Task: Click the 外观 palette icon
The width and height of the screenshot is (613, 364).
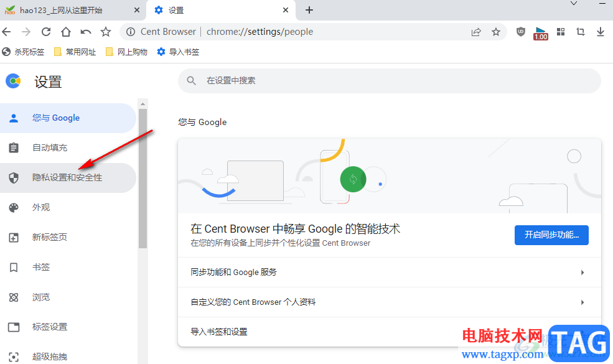Action: click(14, 208)
